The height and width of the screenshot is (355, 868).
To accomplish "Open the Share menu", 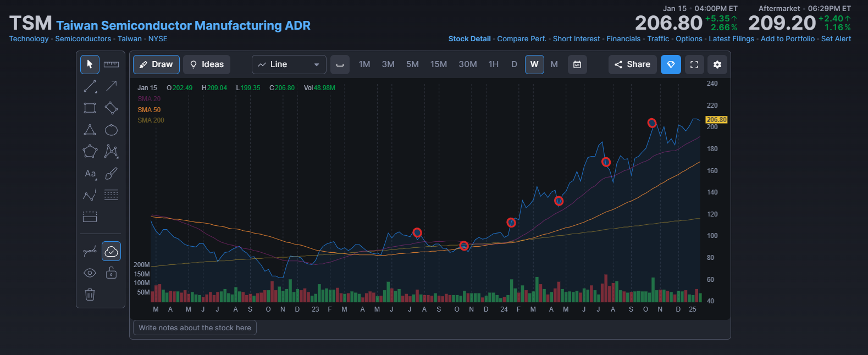I will coord(633,64).
